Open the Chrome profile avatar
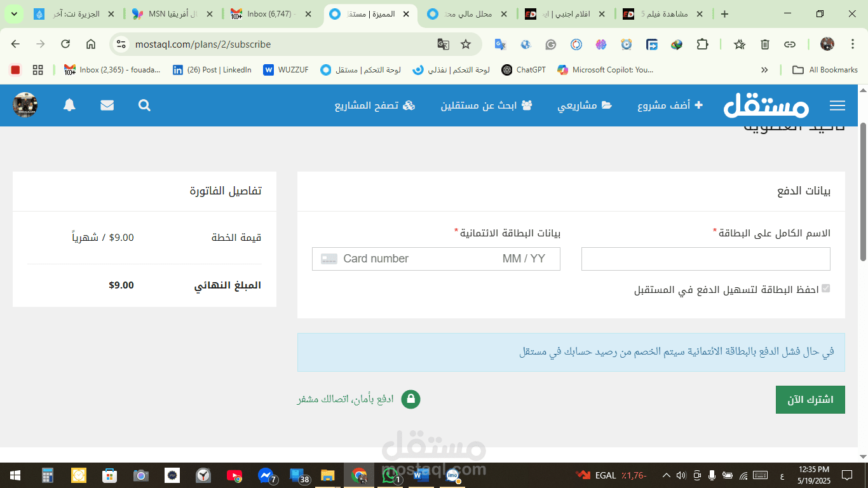Screen dimensions: 868x488 pos(827,44)
